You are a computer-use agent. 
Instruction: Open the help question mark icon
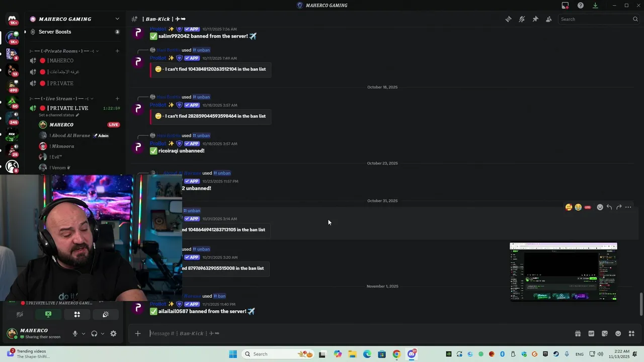581,6
